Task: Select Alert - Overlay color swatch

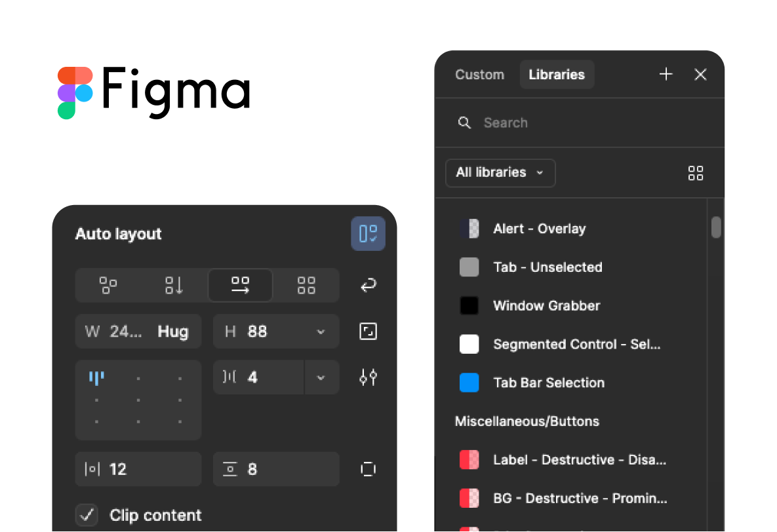Action: coord(469,229)
